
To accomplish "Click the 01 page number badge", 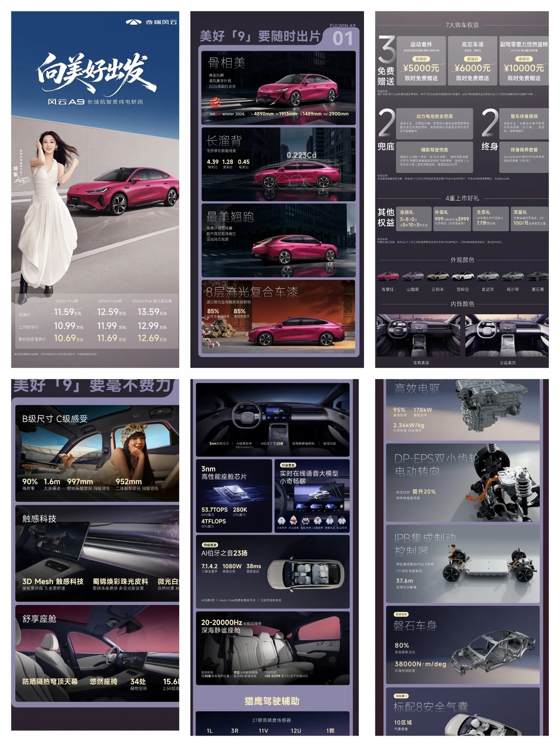I will click(x=343, y=38).
